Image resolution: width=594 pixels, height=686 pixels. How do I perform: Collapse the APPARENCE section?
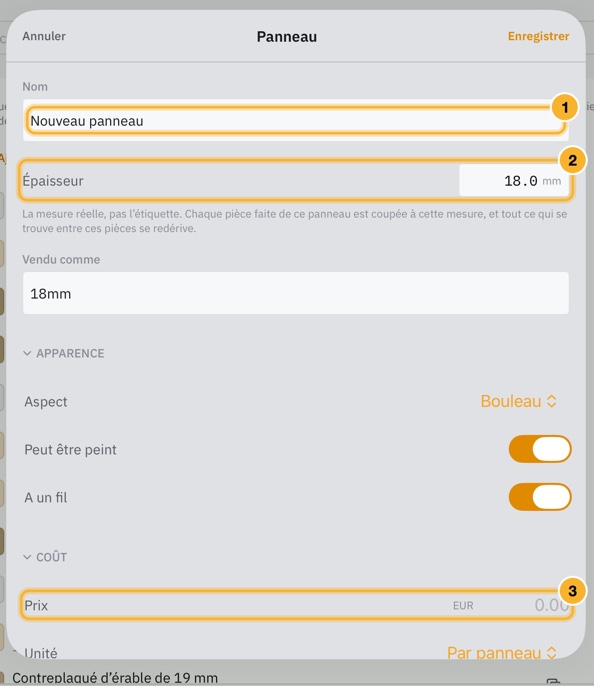tap(64, 354)
